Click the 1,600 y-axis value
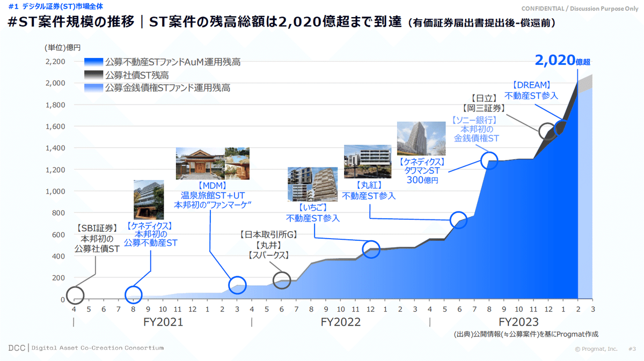 [x=55, y=127]
